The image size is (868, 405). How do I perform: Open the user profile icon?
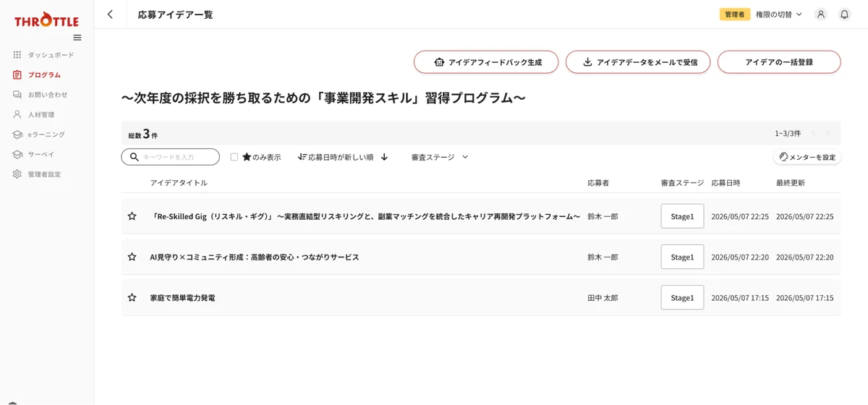point(821,14)
